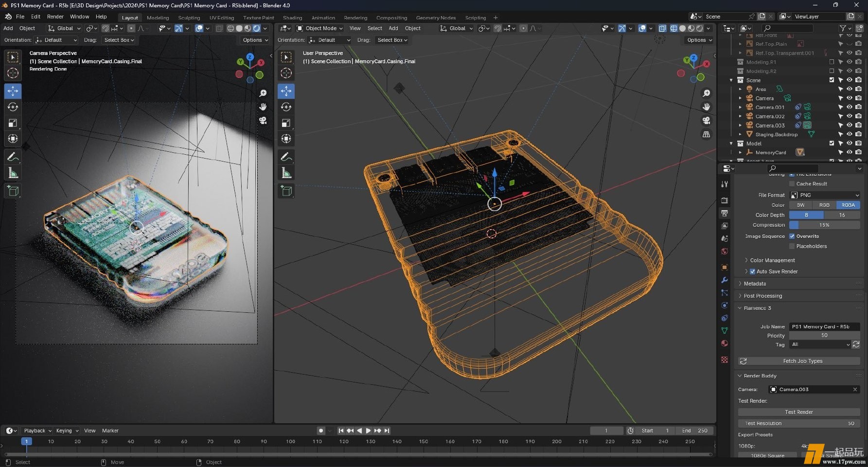The width and height of the screenshot is (868, 467).
Task: Click the Add Cube tool in left viewport
Action: click(x=13, y=191)
